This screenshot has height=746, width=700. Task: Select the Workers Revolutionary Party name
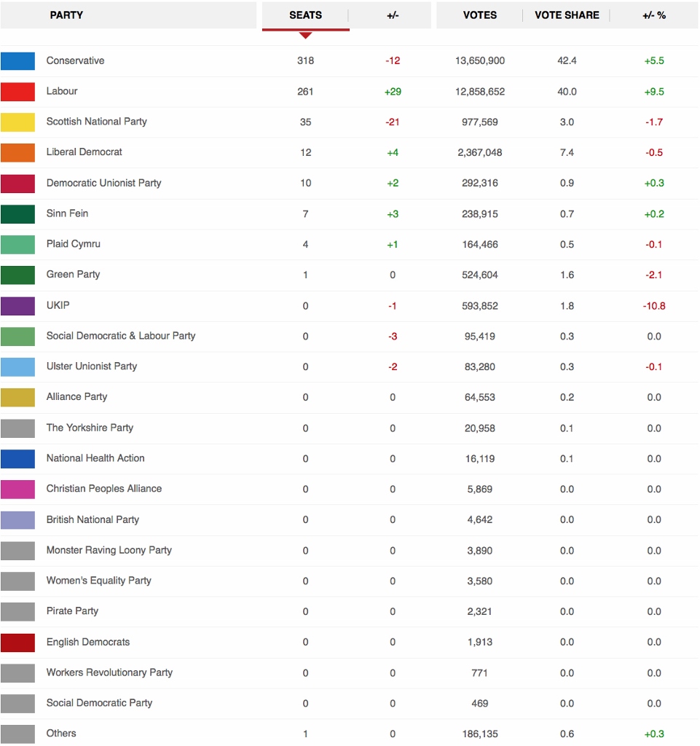pos(109,672)
